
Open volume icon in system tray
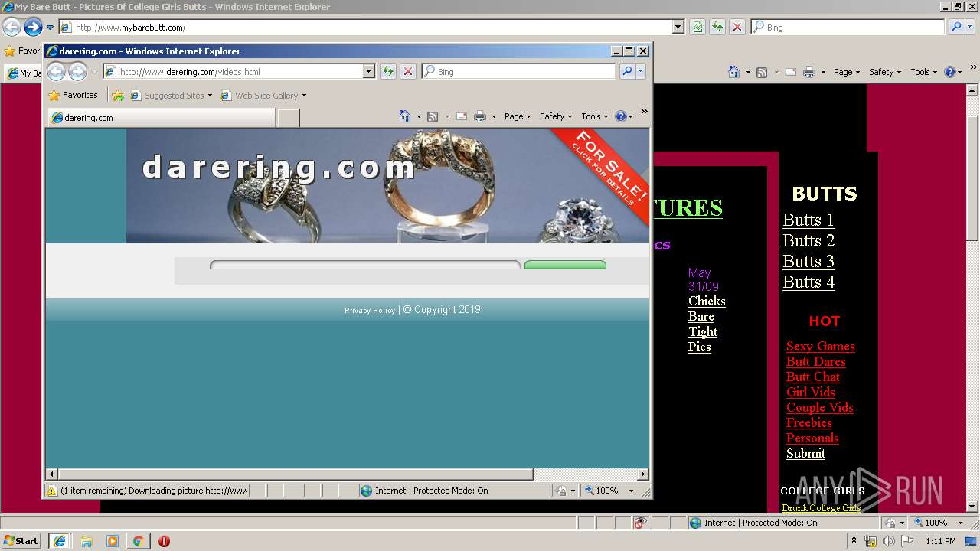889,541
